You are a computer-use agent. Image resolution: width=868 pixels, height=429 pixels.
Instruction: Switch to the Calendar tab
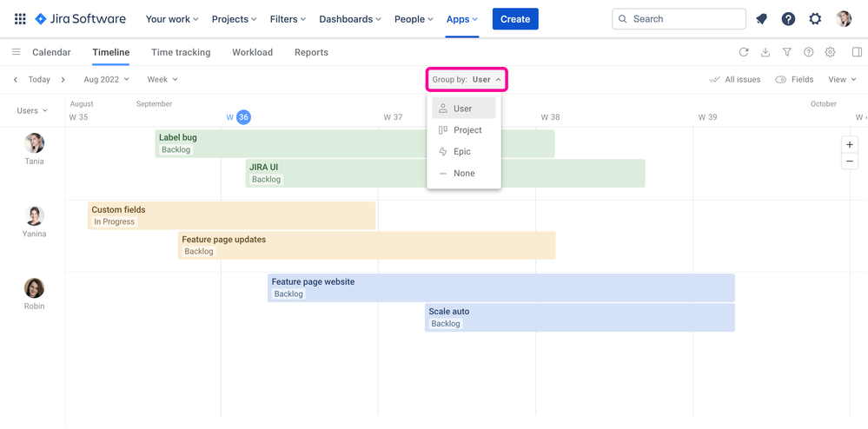[x=51, y=52]
